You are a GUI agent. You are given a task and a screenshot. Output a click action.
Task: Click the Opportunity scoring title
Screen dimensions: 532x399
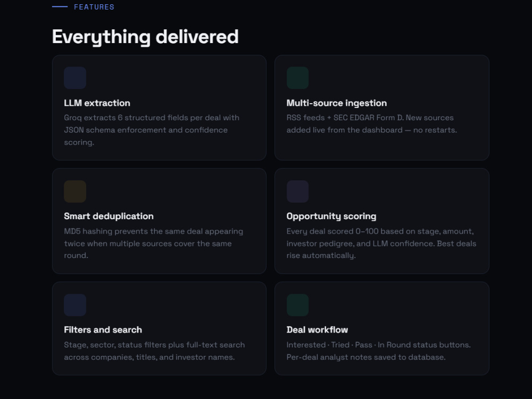(x=331, y=216)
